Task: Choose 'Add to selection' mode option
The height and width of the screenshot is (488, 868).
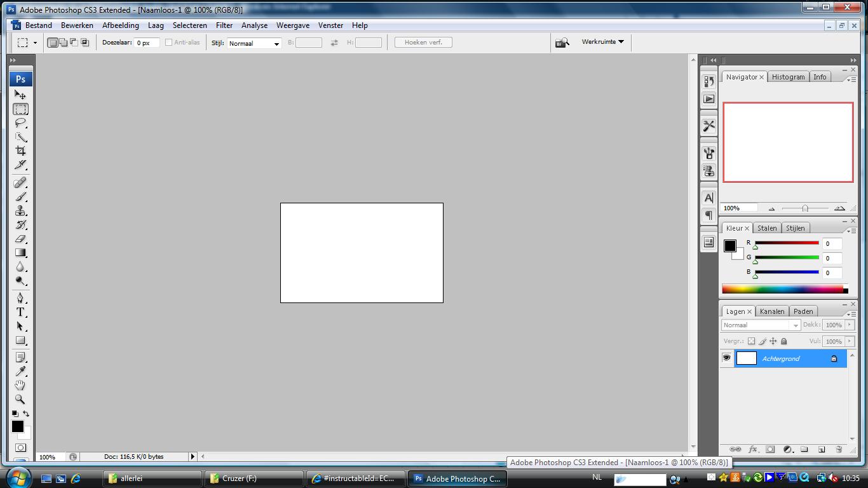Action: tap(64, 43)
